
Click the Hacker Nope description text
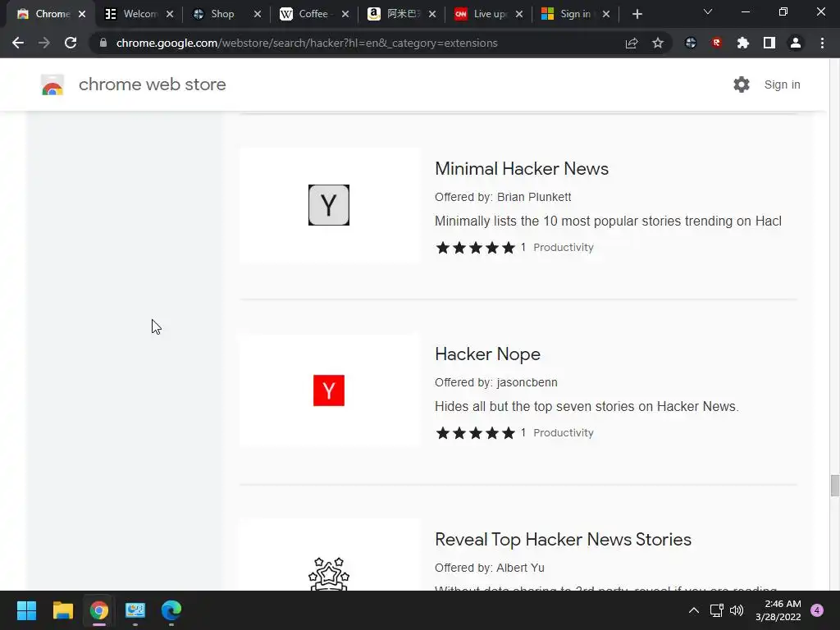(587, 407)
